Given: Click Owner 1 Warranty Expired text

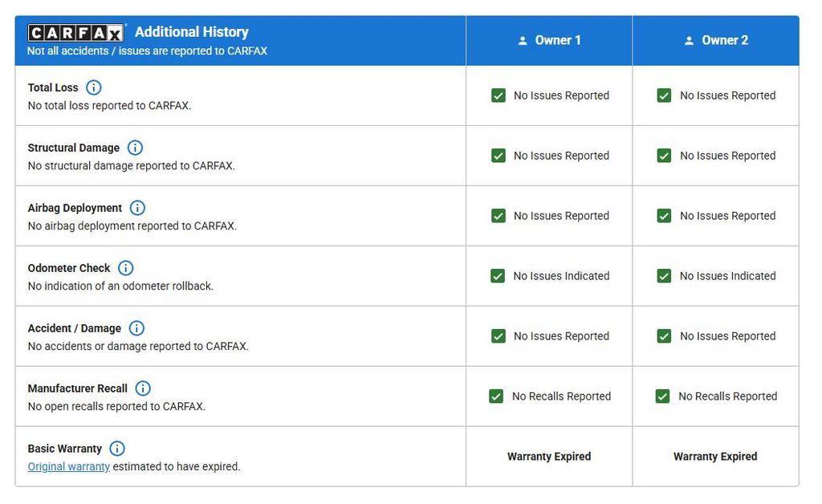Looking at the screenshot, I should [549, 457].
